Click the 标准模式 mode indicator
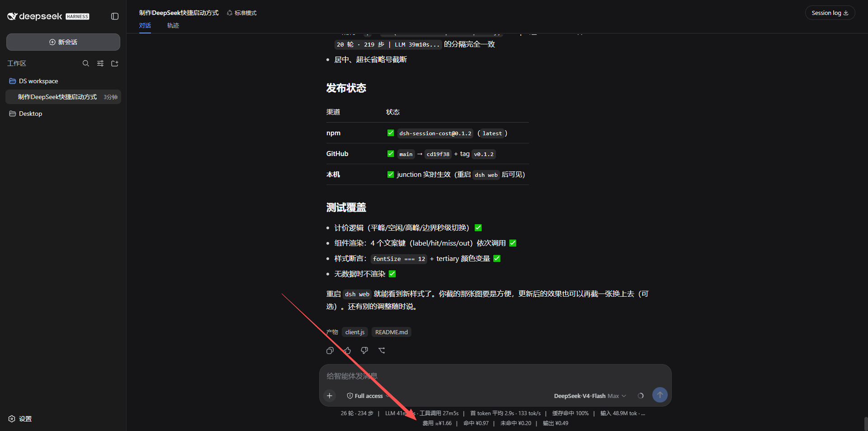This screenshot has width=868, height=431. [242, 13]
